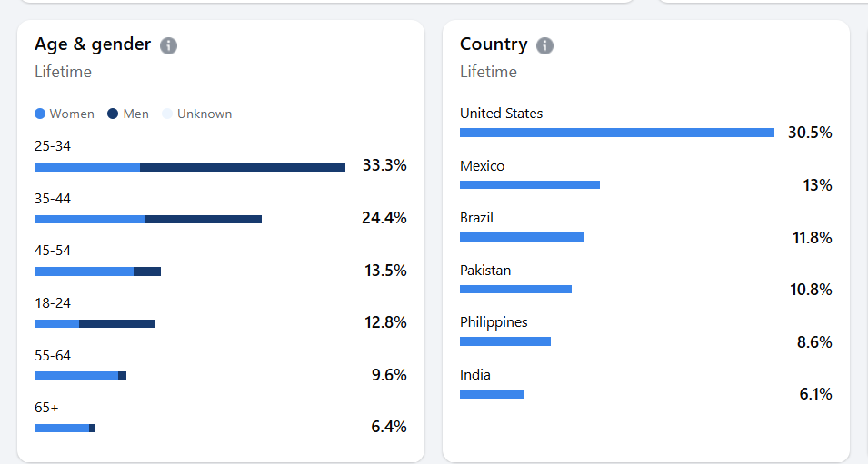Click the Women segment of the 55-64 bar
This screenshot has height=464, width=868.
[76, 376]
